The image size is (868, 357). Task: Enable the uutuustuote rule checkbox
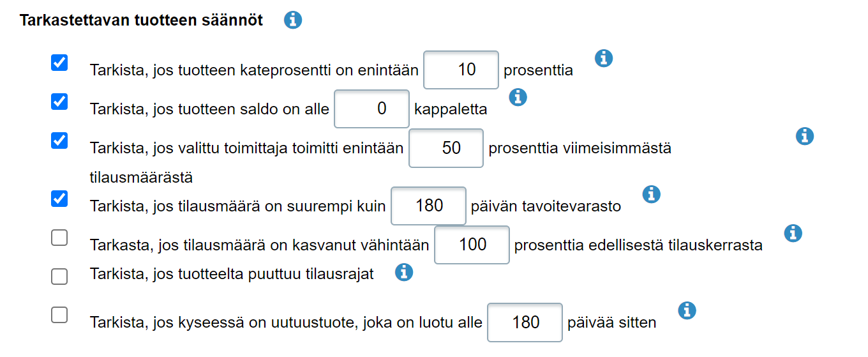pos(59,315)
